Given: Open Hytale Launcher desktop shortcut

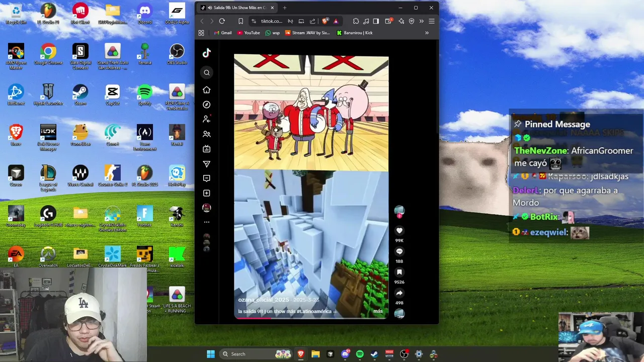Looking at the screenshot, I should coord(48,95).
